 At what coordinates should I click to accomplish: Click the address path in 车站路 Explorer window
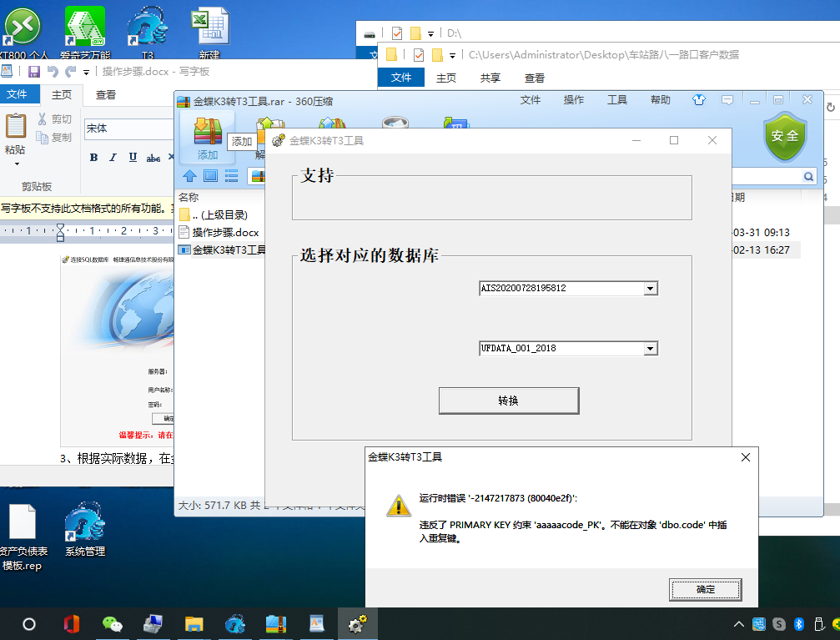coord(604,55)
